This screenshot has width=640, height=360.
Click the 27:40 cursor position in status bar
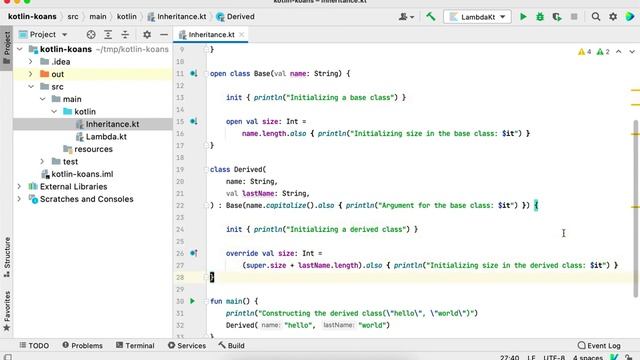509,358
